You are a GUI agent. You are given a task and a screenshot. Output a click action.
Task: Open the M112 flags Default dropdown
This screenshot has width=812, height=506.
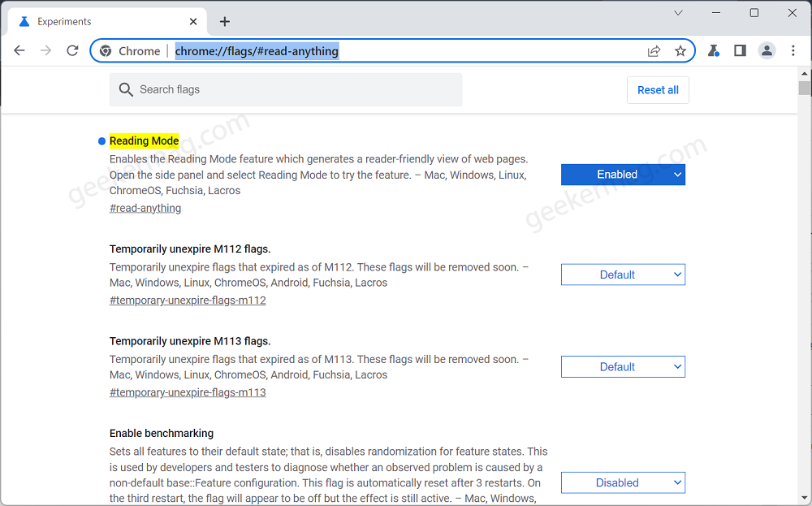pyautogui.click(x=623, y=275)
